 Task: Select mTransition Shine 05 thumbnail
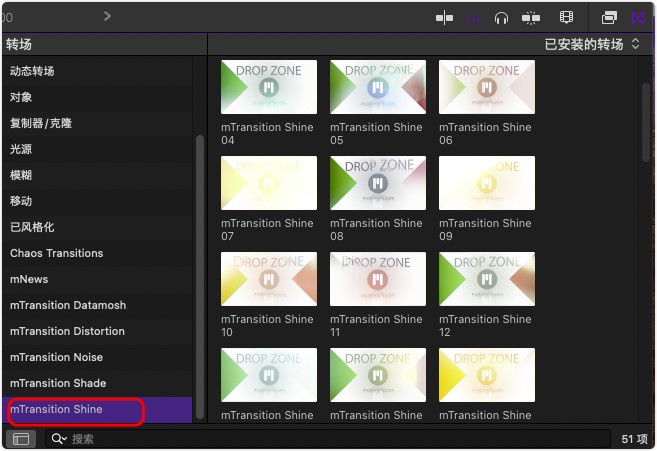tap(378, 87)
